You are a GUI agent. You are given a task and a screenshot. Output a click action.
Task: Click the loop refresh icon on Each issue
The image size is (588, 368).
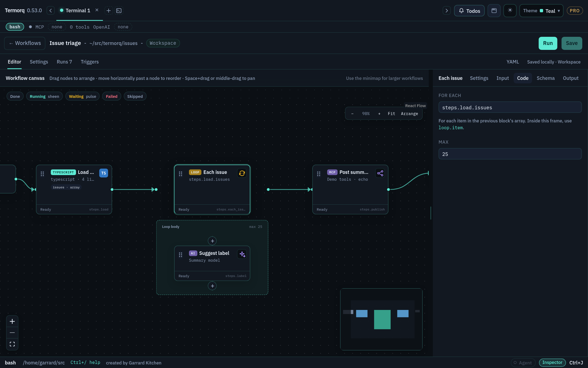tap(242, 173)
